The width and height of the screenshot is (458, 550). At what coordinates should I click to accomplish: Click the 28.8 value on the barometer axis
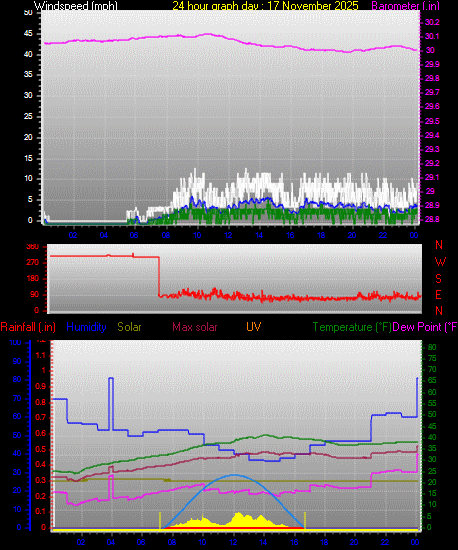432,220
